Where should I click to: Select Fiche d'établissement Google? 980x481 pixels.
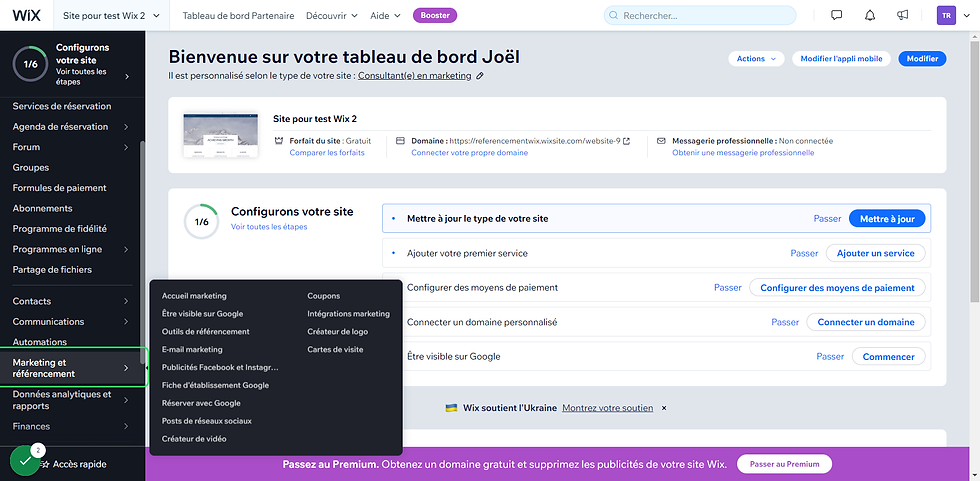coord(215,385)
